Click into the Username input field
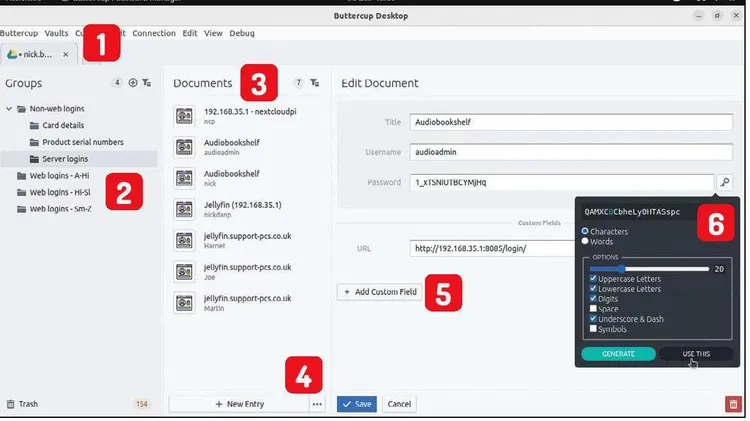 coord(560,152)
